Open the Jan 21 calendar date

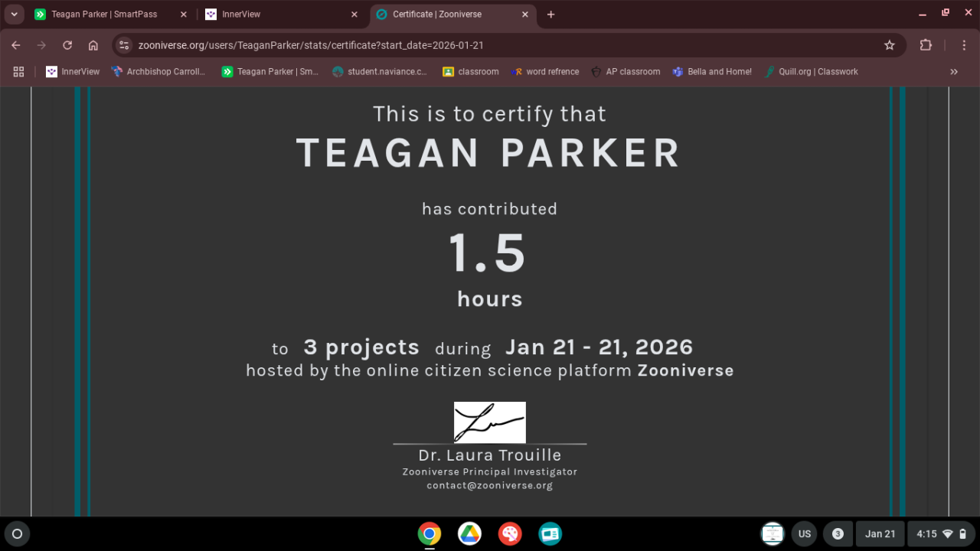pos(880,533)
